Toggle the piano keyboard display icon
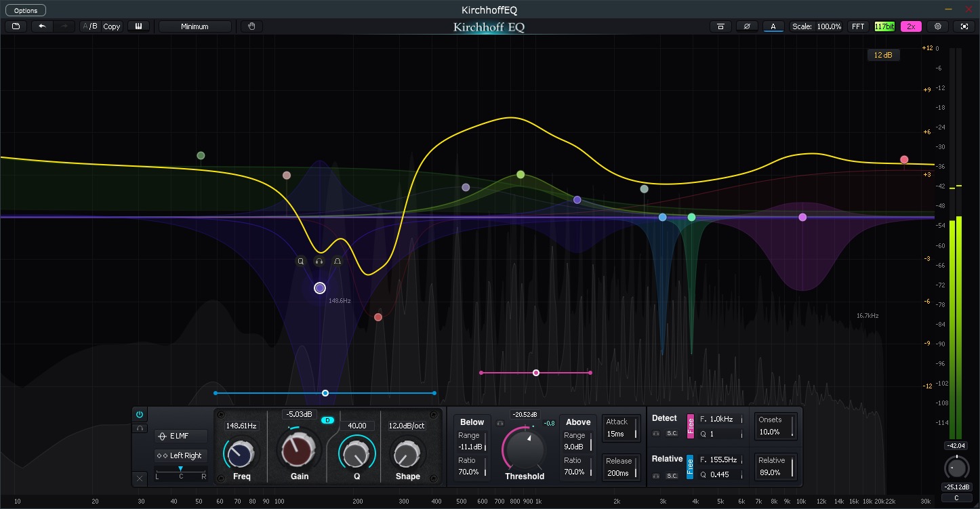 (x=138, y=26)
